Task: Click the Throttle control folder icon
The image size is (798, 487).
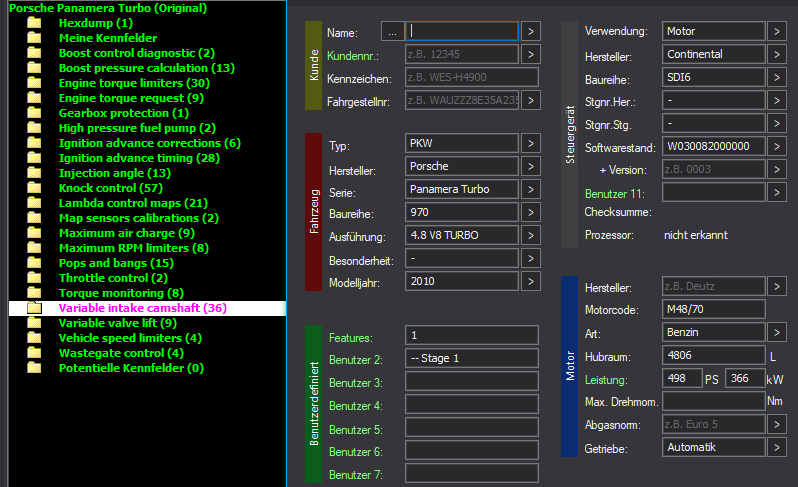Action: click(x=34, y=278)
